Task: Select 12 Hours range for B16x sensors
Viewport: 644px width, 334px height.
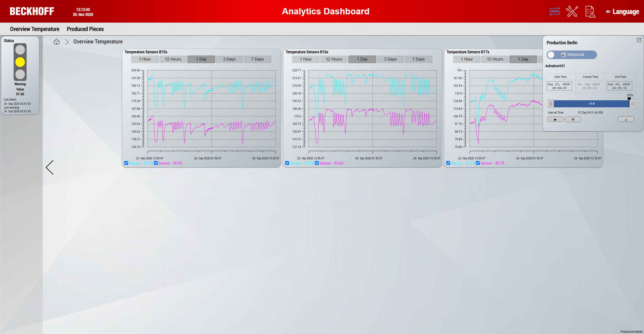Action: point(334,59)
